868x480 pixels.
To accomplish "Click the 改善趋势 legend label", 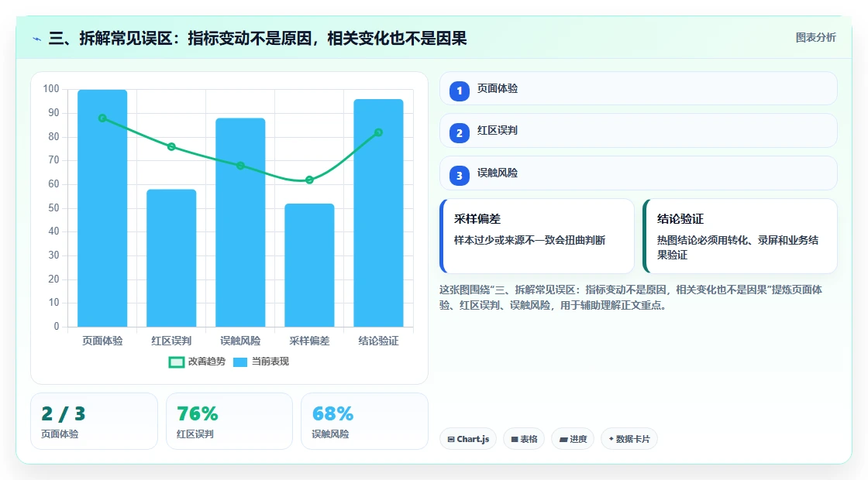I will tap(206, 361).
